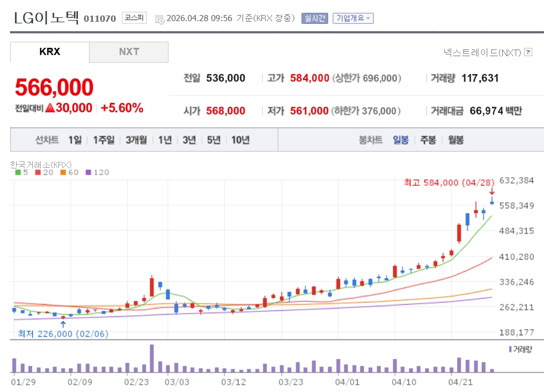The width and height of the screenshot is (544, 392).
Task: Click the 코스피 market badge
Action: (x=134, y=18)
